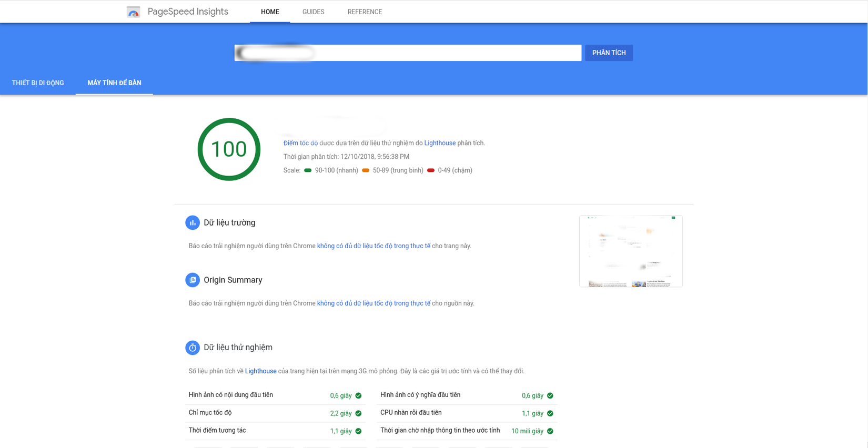This screenshot has width=868, height=448.
Task: Click the Origin Summary icon
Action: pyautogui.click(x=193, y=280)
